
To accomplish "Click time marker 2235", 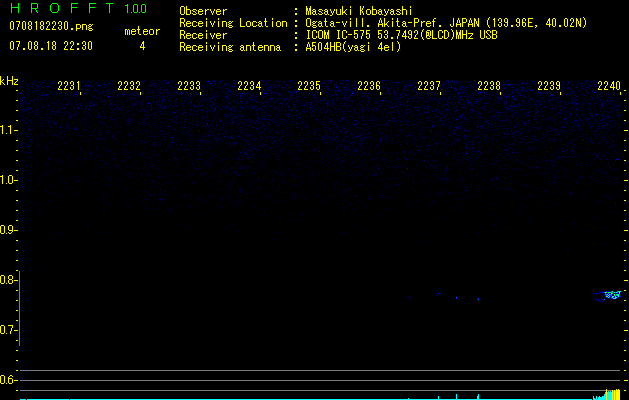I will coord(309,86).
